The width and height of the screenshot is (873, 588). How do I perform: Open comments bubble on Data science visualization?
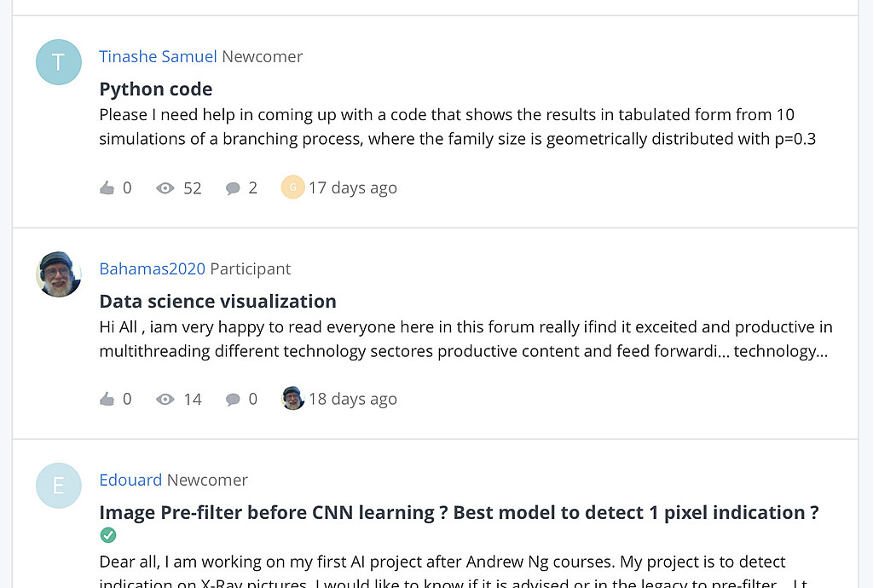point(233,399)
